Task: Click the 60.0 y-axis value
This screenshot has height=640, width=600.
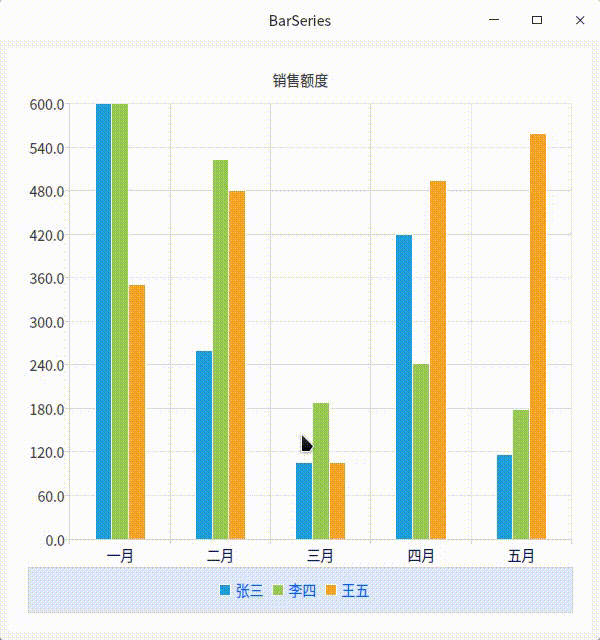Action: [51, 497]
